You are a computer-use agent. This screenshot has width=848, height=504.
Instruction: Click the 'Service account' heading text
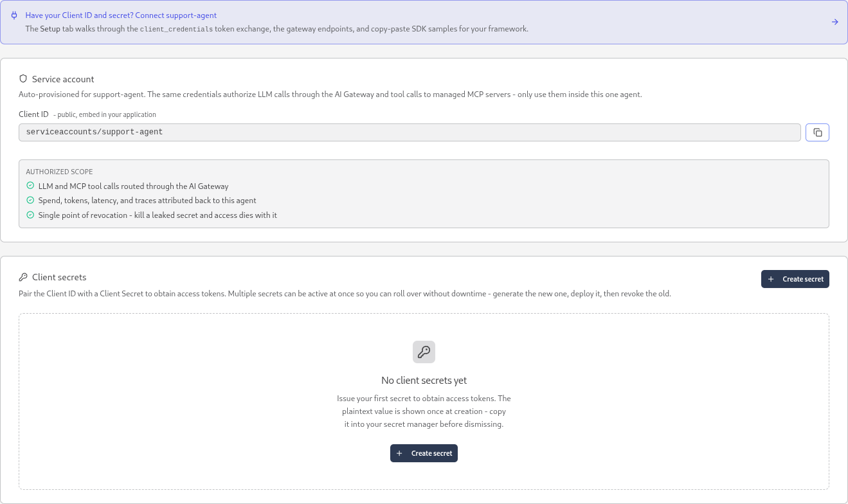[x=63, y=79]
